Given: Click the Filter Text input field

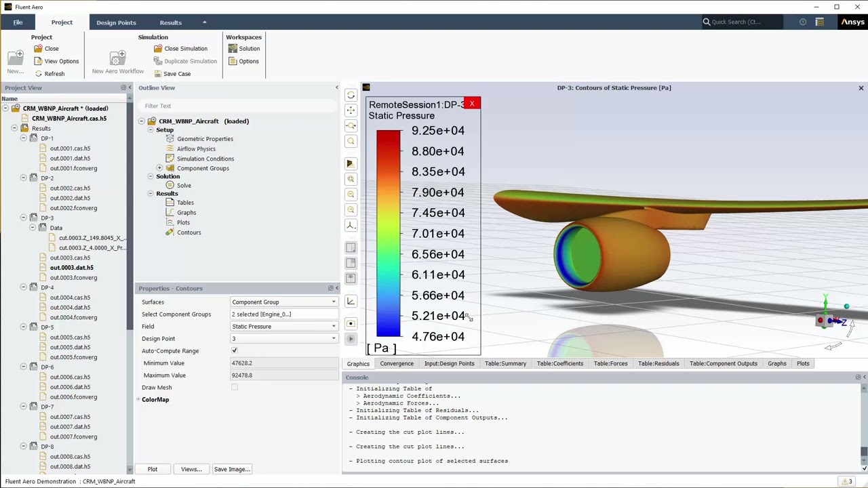Looking at the screenshot, I should 237,106.
